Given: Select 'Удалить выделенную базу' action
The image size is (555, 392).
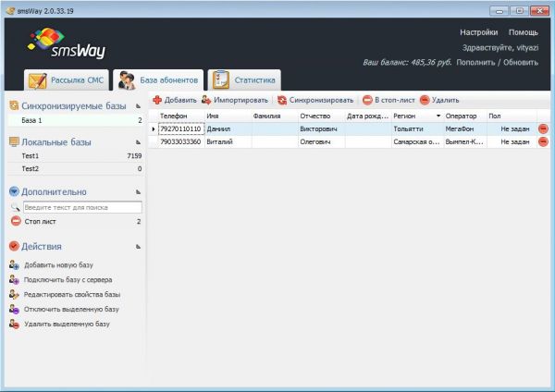Looking at the screenshot, I should [x=66, y=324].
